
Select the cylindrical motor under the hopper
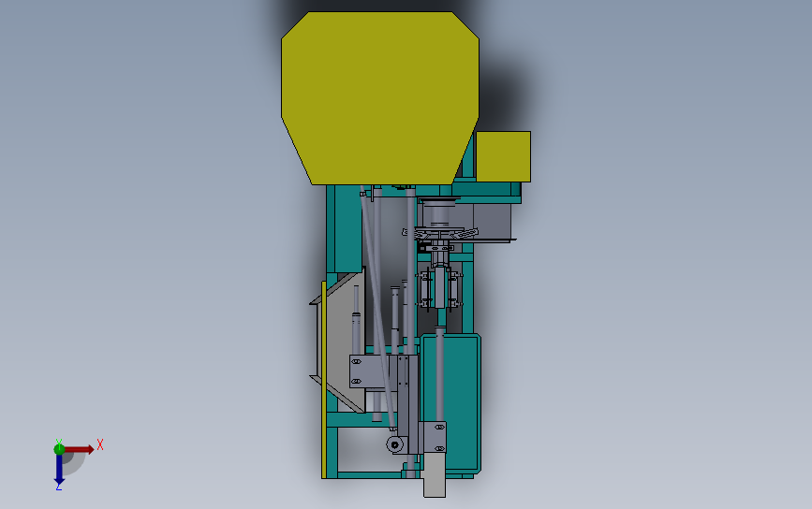pyautogui.click(x=438, y=213)
